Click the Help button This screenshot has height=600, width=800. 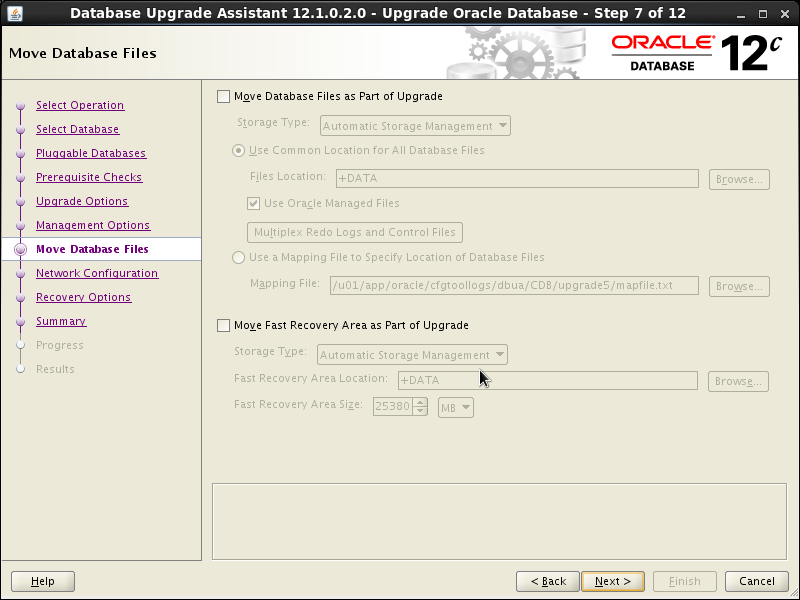point(42,581)
